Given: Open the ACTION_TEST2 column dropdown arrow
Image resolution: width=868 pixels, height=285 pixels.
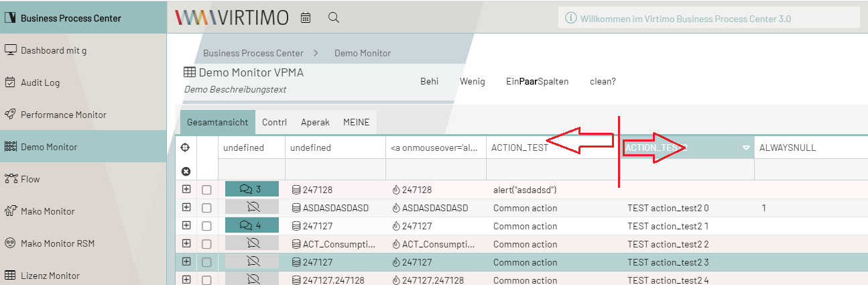Looking at the screenshot, I should [745, 148].
